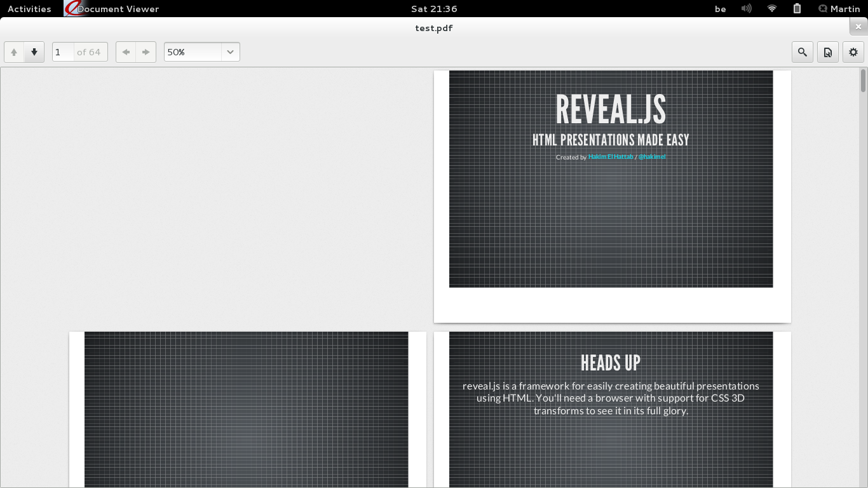Click the 'HTML PRESENTATIONS MADE EASY' subtitle
Viewport: 868px width, 488px height.
(611, 140)
